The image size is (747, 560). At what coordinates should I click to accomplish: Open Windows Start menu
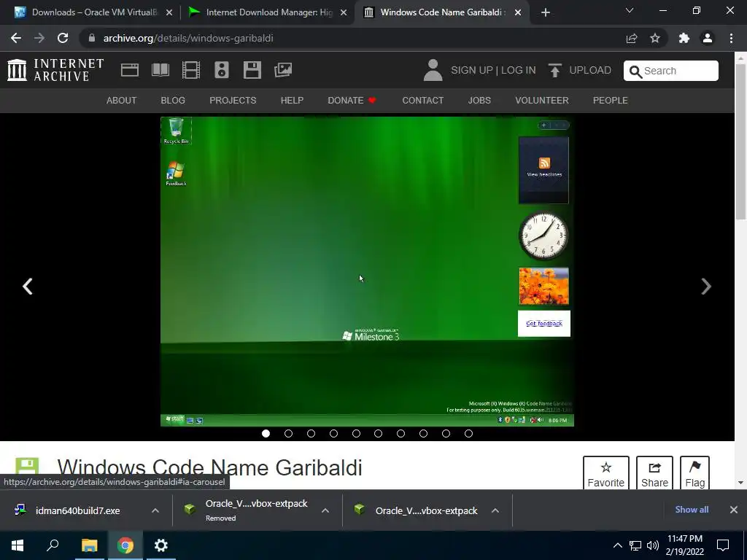[x=18, y=545]
